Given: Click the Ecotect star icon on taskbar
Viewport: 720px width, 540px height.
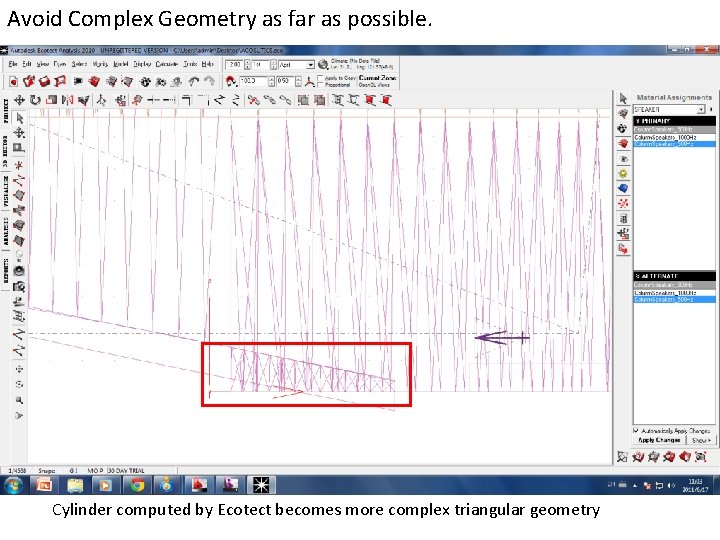Looking at the screenshot, I should point(261,485).
